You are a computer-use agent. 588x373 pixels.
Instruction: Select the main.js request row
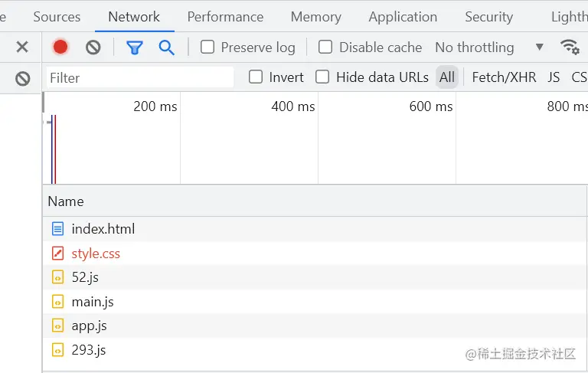coord(93,302)
